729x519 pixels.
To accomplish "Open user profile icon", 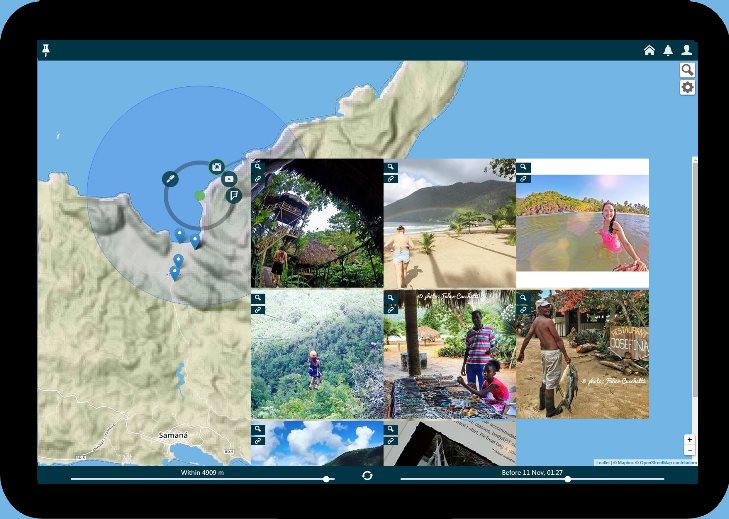I will (686, 50).
